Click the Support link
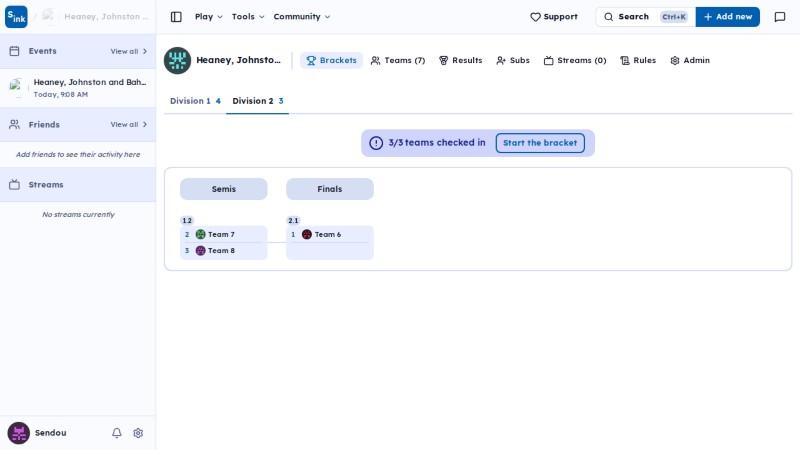800x450 pixels. pos(554,17)
